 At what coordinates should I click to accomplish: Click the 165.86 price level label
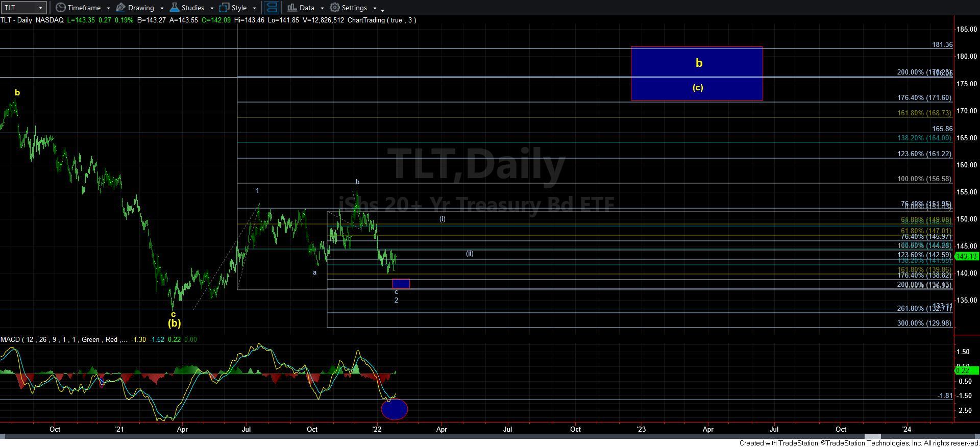(x=942, y=129)
